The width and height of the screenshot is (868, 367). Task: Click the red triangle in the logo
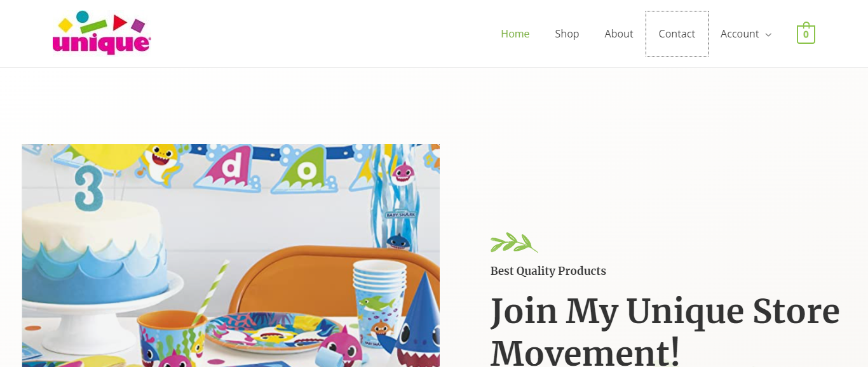pos(119,23)
